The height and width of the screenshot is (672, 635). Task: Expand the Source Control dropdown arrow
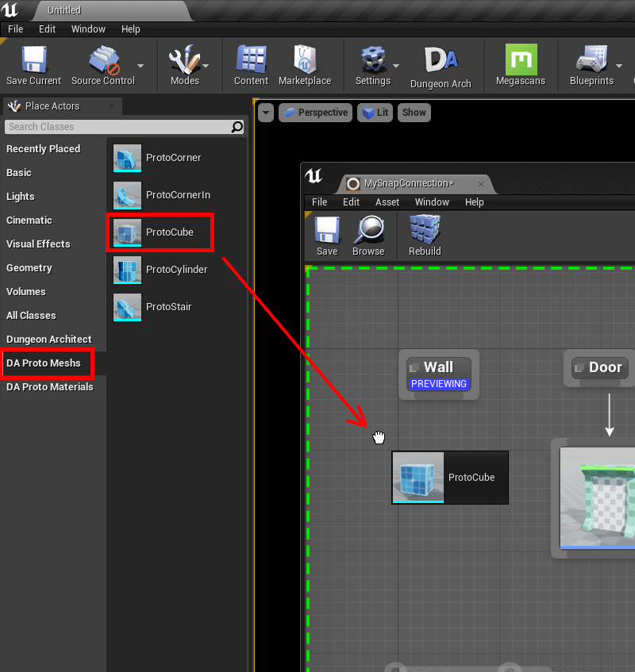140,66
